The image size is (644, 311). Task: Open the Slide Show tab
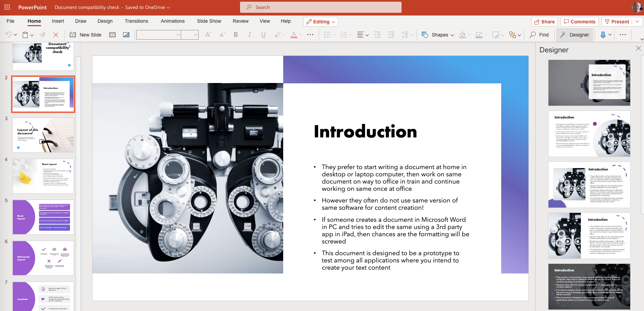coord(209,21)
